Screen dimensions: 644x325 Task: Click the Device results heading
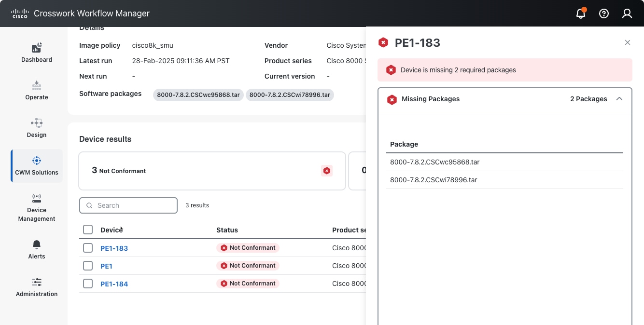[x=105, y=139]
